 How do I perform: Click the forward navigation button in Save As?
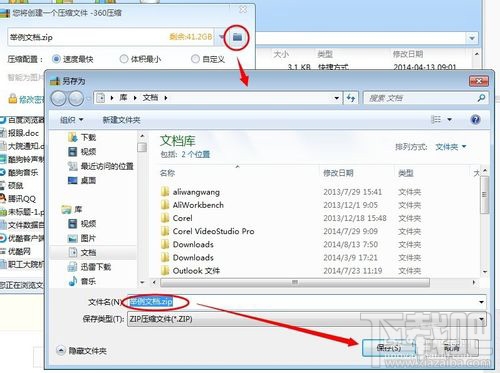coord(76,98)
